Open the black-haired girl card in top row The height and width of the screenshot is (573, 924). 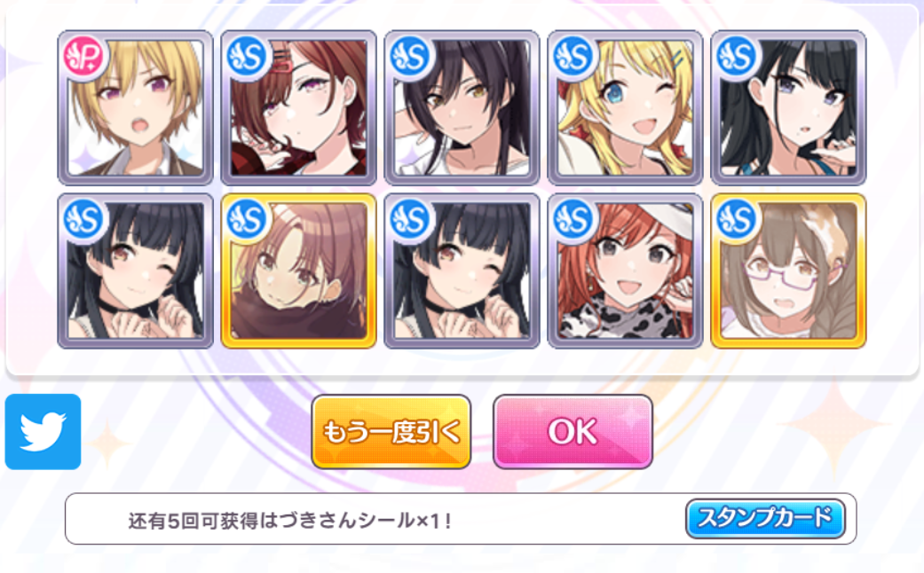pyautogui.click(x=788, y=108)
